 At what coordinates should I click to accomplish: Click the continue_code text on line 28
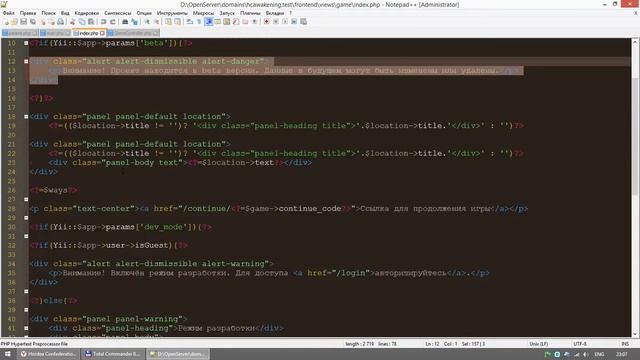click(x=310, y=209)
